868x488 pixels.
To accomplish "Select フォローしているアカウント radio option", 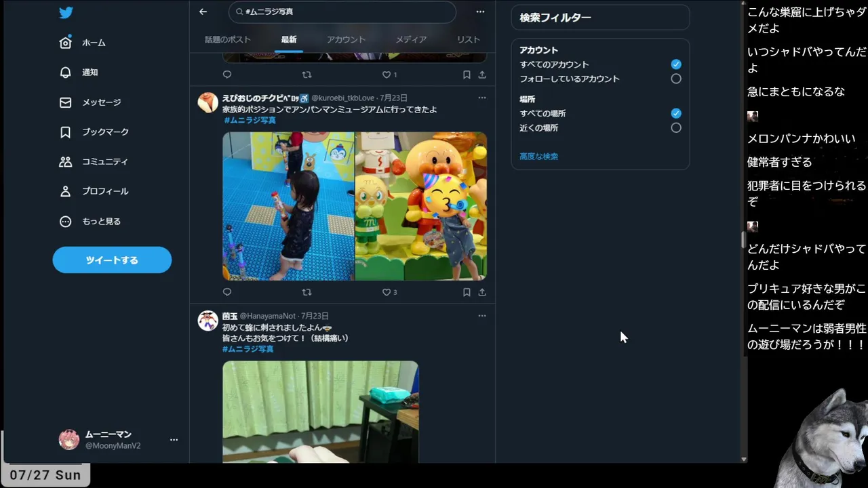I will coord(676,79).
